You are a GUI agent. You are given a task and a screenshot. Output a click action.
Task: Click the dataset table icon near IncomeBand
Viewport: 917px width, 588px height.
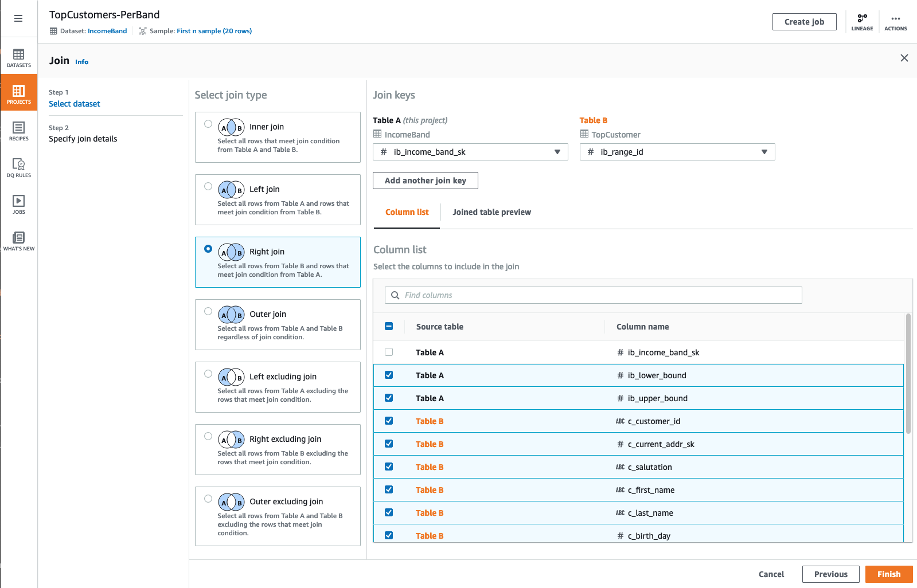point(53,31)
